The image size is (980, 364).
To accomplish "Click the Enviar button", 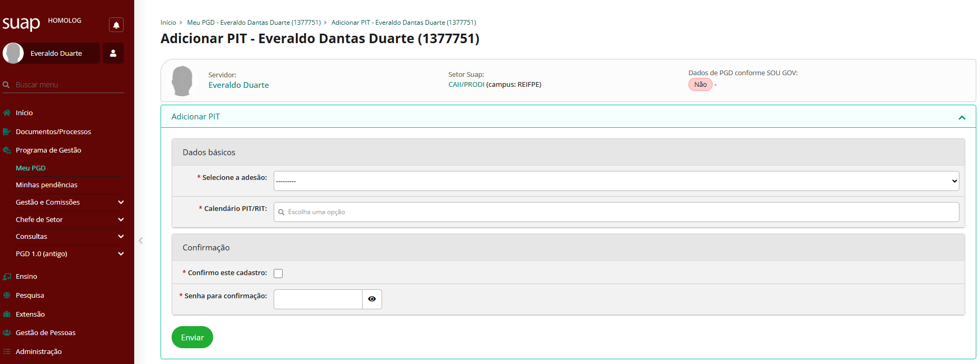I will [192, 337].
